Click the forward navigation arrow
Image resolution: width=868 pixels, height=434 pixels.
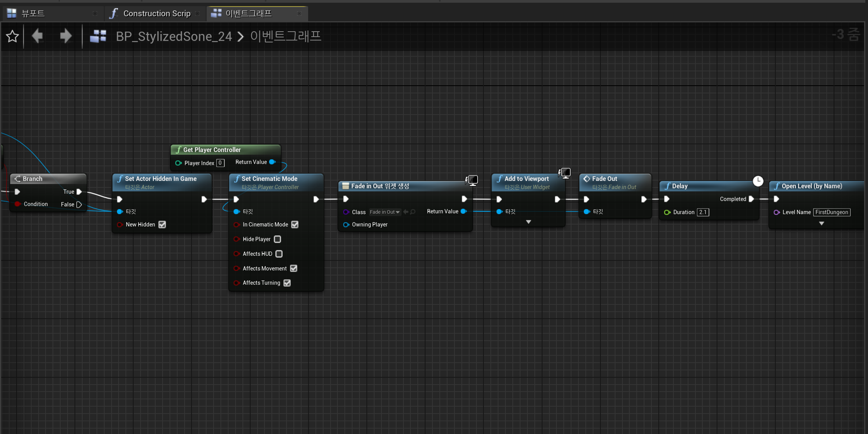(x=66, y=36)
